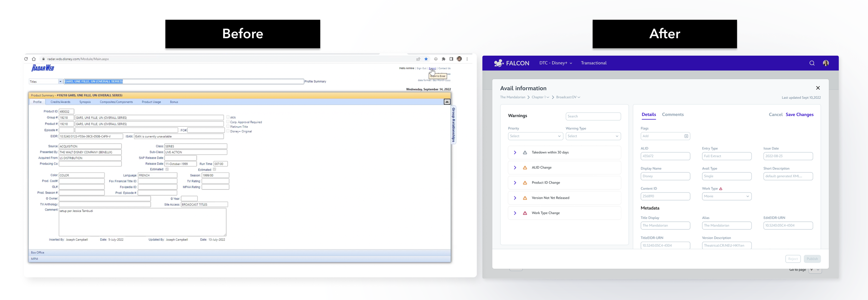The image size is (868, 300).
Task: Open search in the Falcon header
Action: pyautogui.click(x=812, y=63)
